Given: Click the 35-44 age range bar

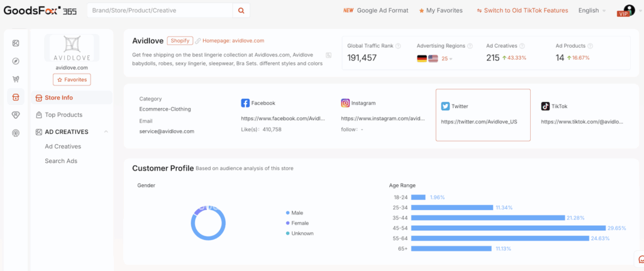Looking at the screenshot, I should [x=488, y=218].
